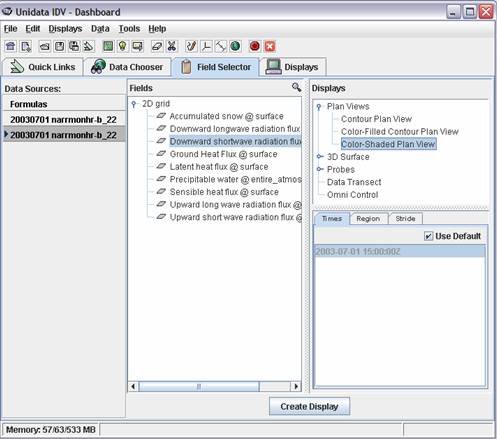Click the red circle record icon
The height and width of the screenshot is (439, 497).
tap(255, 46)
